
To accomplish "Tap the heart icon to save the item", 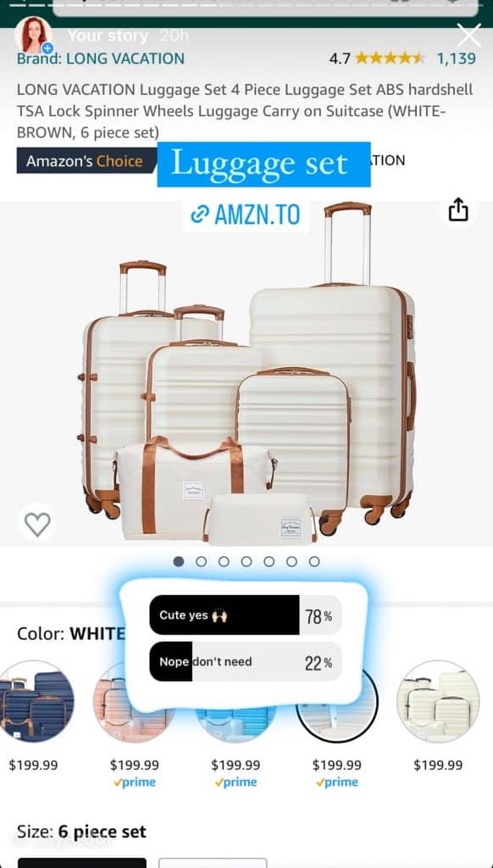I will pyautogui.click(x=37, y=523).
